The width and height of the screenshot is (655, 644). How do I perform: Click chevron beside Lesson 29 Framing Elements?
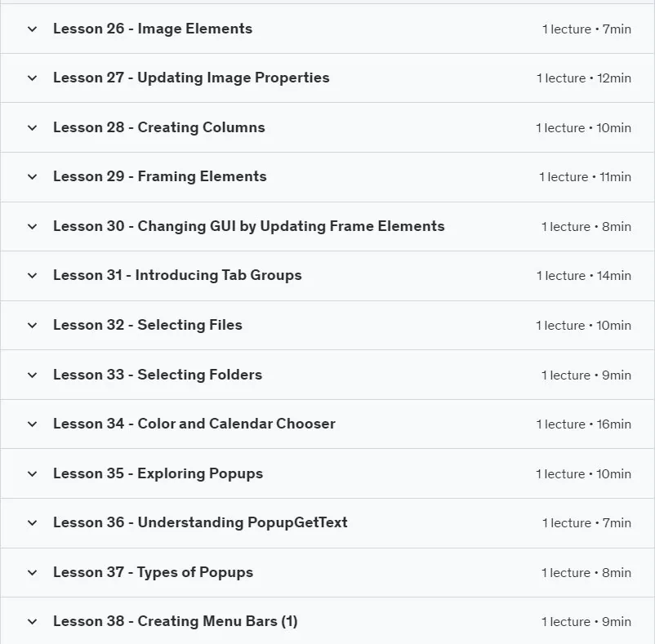[x=32, y=177]
